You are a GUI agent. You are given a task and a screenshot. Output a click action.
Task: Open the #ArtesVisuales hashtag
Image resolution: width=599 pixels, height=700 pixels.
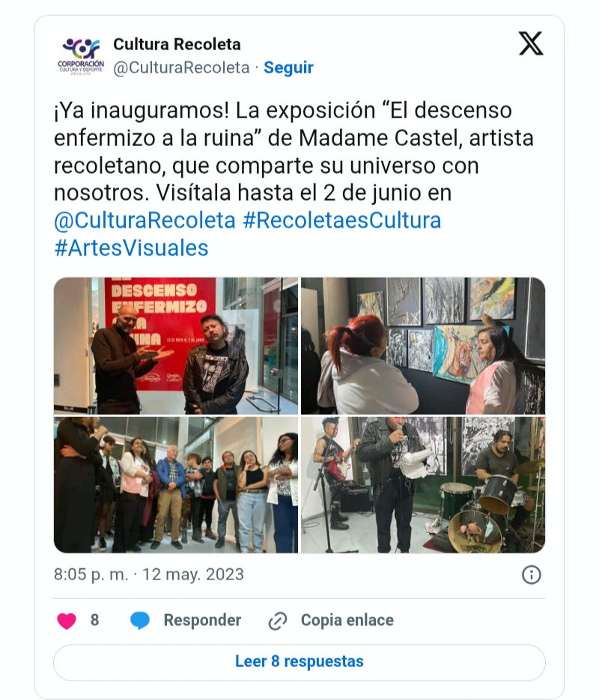[131, 249]
